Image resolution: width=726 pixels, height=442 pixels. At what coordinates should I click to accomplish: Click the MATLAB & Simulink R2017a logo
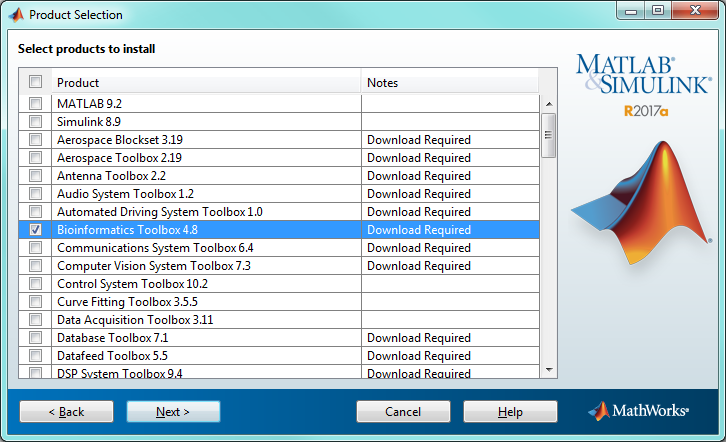coord(644,85)
